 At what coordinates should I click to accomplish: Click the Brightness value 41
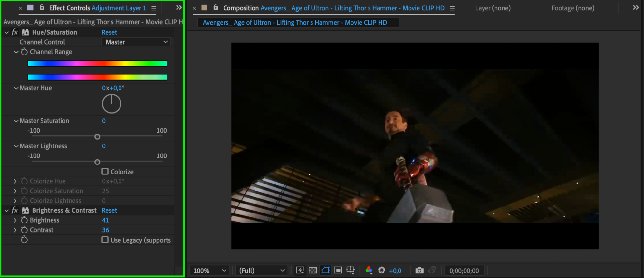[x=105, y=220]
